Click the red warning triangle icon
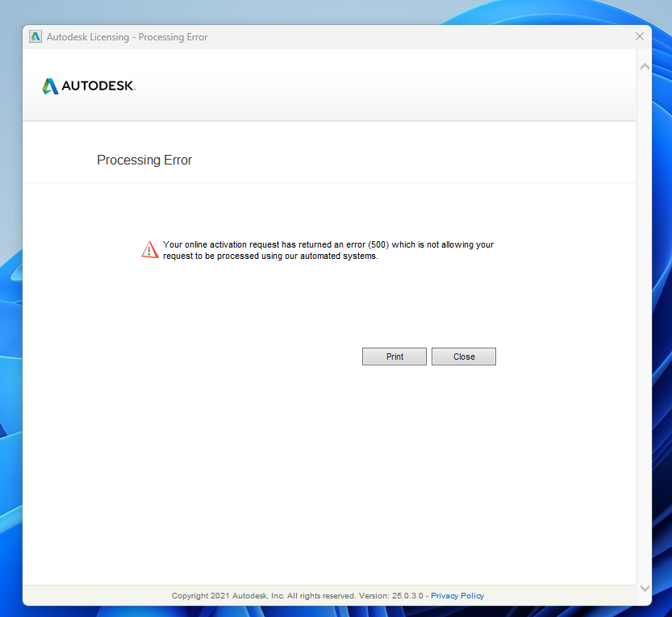This screenshot has width=672, height=617. pyautogui.click(x=149, y=250)
